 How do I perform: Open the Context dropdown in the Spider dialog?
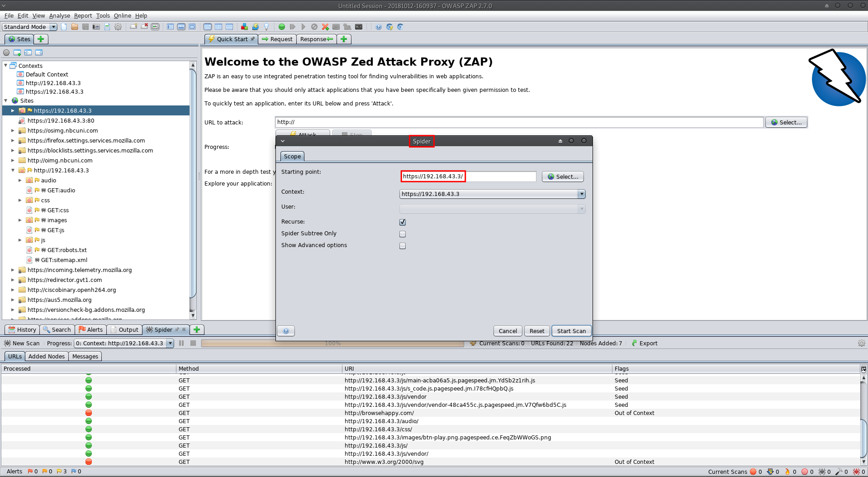click(x=493, y=194)
